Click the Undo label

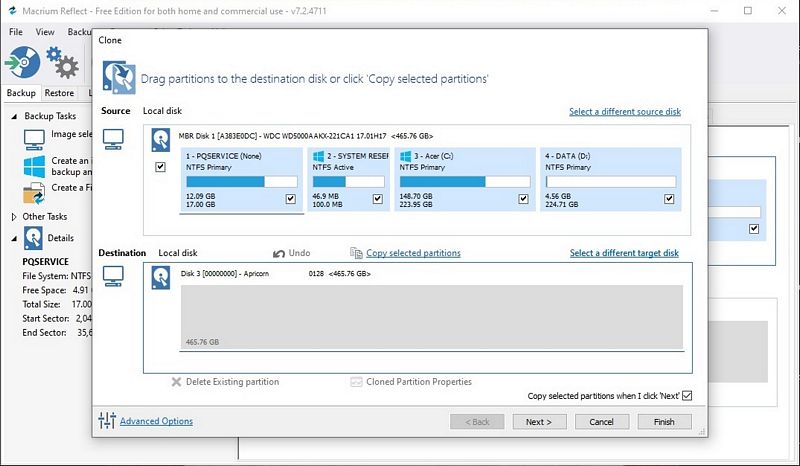point(299,253)
